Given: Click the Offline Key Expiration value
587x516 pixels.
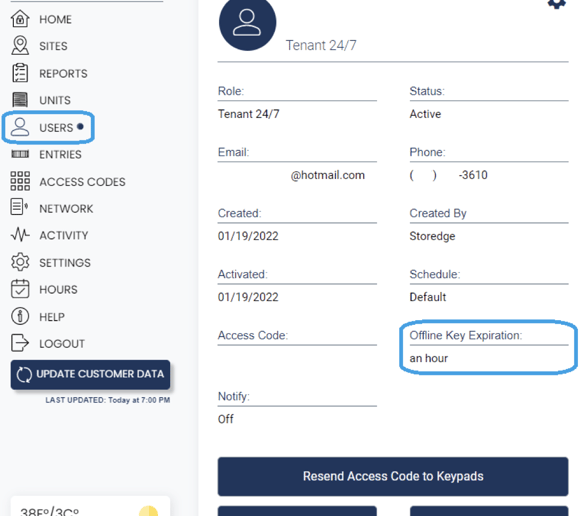Looking at the screenshot, I should coord(429,358).
